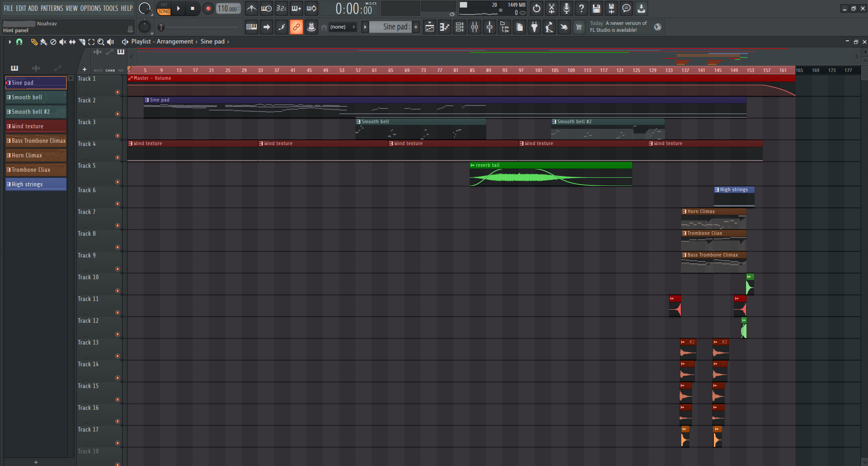Open the pattern list arrow left of Sine pad
The image size is (868, 466).
coord(365,27)
